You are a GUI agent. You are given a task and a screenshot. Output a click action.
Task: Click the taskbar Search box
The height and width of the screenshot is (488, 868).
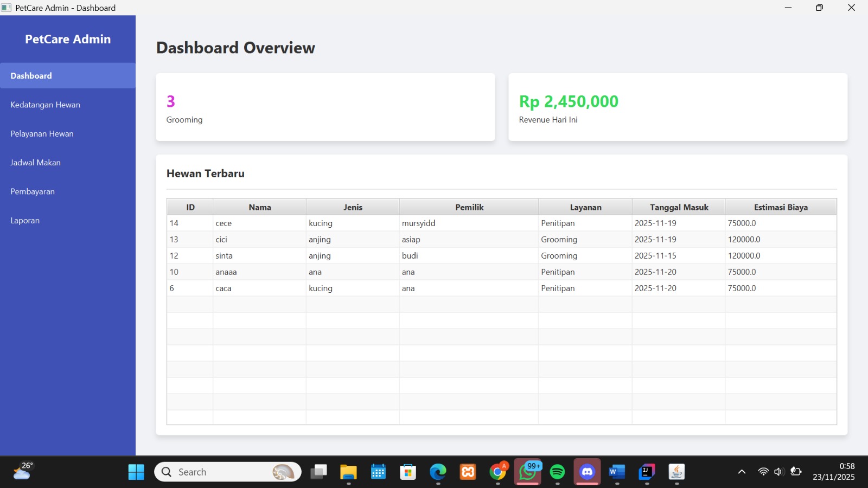(x=228, y=472)
